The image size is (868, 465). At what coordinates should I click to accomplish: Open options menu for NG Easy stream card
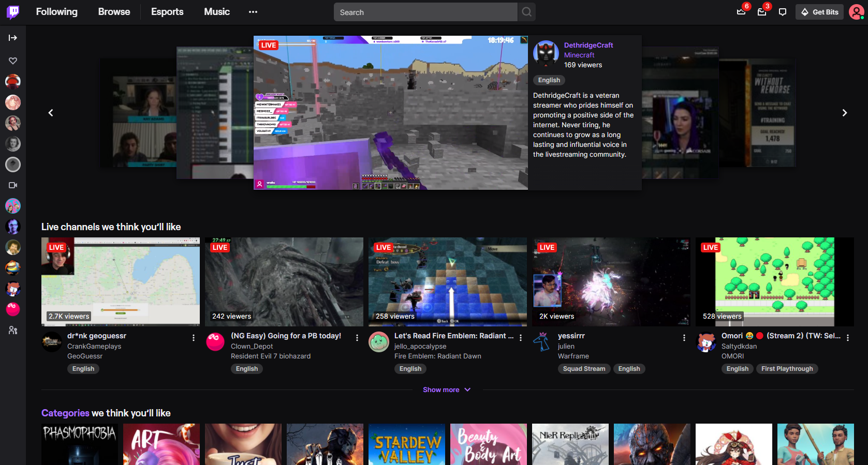pyautogui.click(x=357, y=338)
